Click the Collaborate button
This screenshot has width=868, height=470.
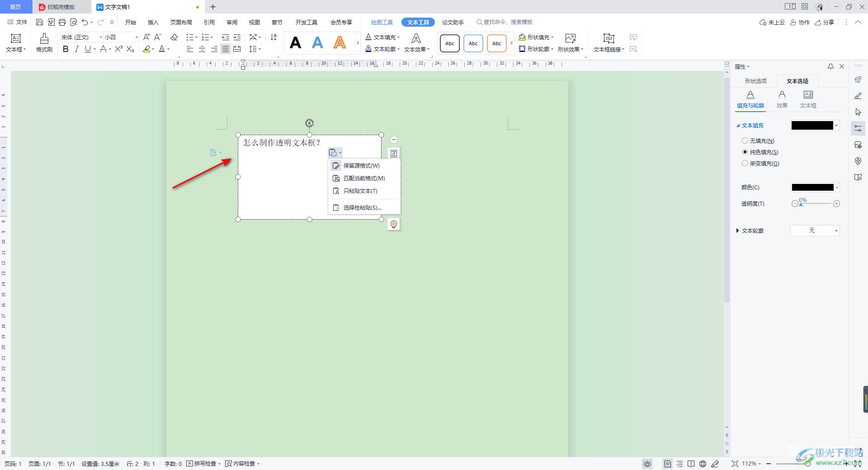click(800, 22)
